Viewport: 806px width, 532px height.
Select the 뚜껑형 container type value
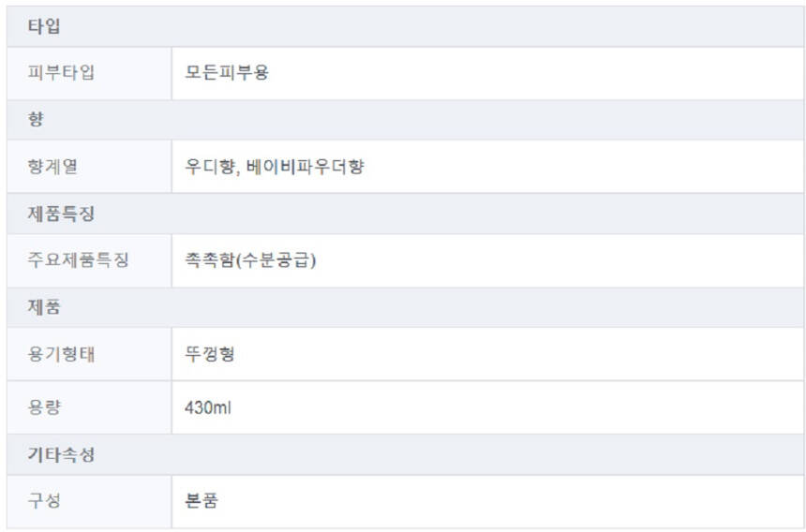(x=210, y=354)
